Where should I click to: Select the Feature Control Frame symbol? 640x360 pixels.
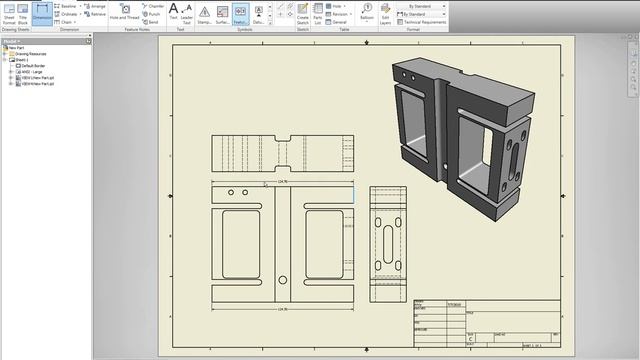tap(240, 15)
